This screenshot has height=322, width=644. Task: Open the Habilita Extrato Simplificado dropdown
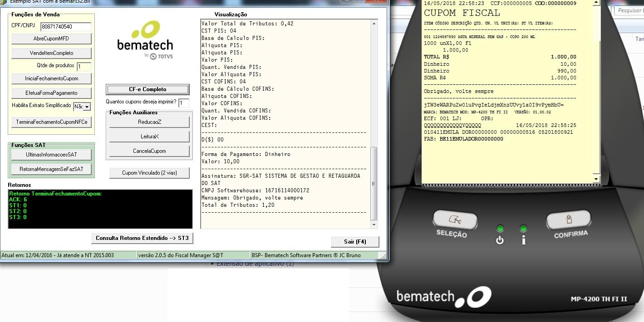pyautogui.click(x=87, y=107)
